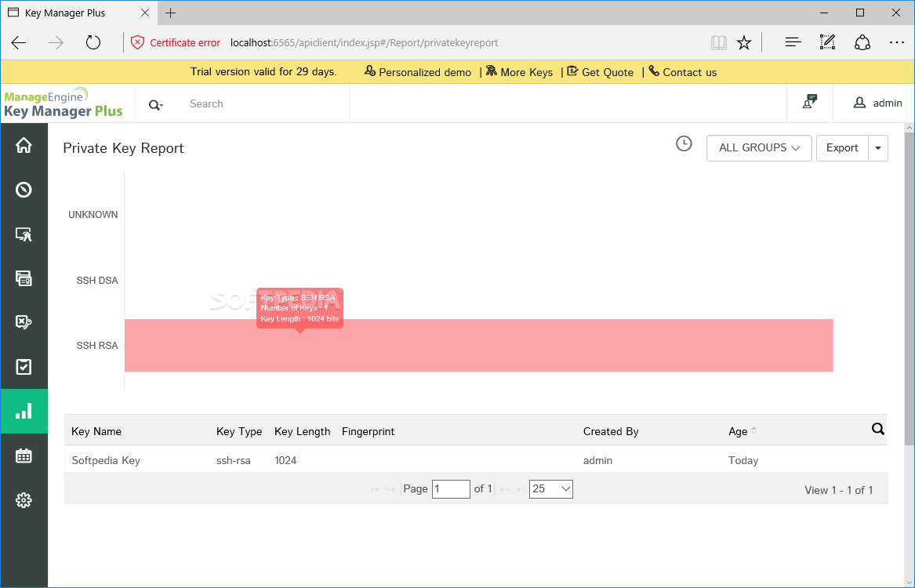Viewport: 915px width, 588px height.
Task: Sort table by Age column arrows
Action: click(x=754, y=430)
